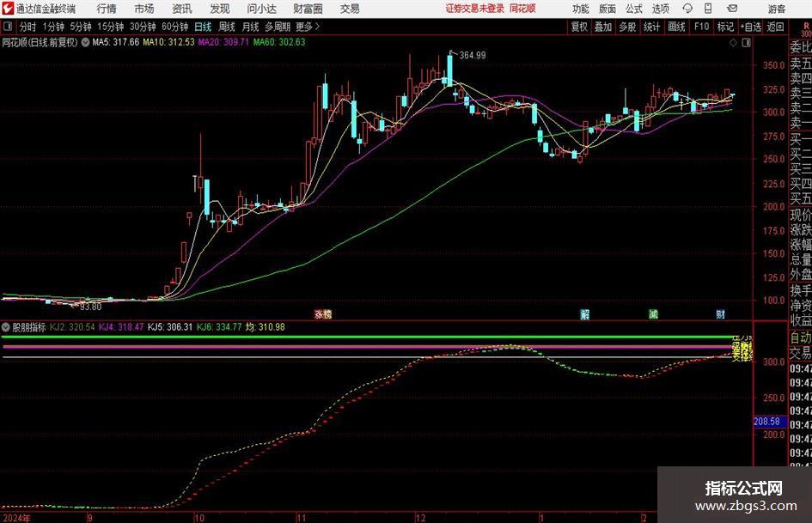Click the 叠加 overlay button
This screenshot has height=523, width=812.
point(603,27)
